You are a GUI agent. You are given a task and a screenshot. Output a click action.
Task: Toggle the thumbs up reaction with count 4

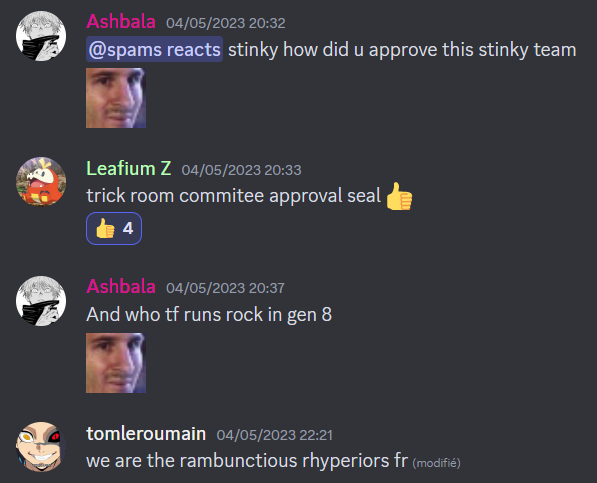coord(114,228)
